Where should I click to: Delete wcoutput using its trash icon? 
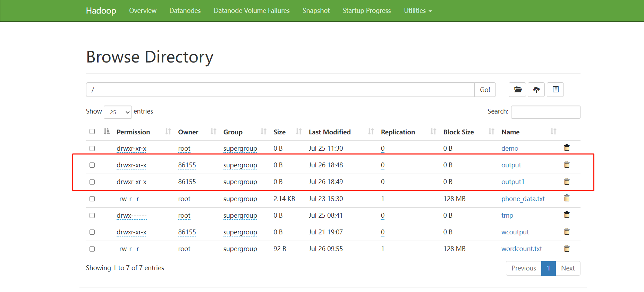[x=567, y=232]
